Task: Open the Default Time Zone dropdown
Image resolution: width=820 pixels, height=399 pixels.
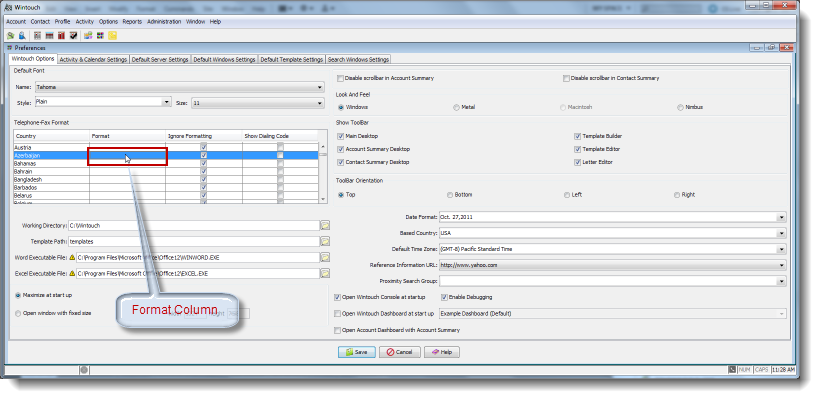Action: pyautogui.click(x=781, y=249)
